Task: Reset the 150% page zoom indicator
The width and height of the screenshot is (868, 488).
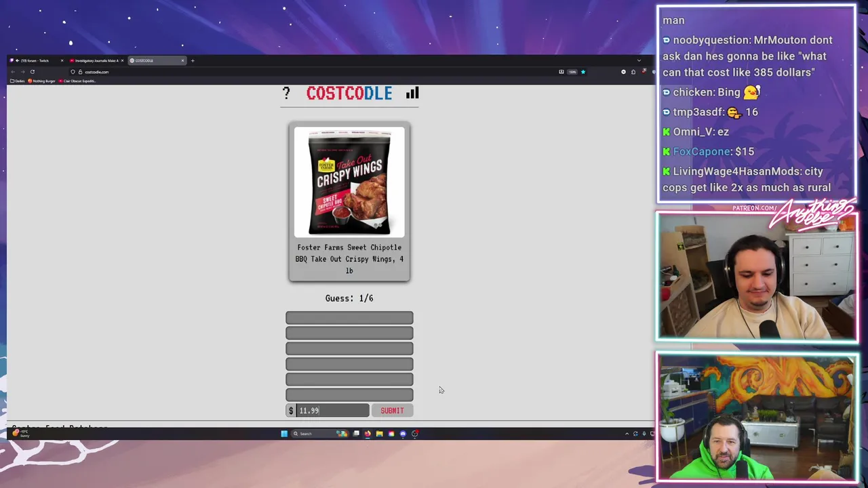Action: tap(572, 72)
